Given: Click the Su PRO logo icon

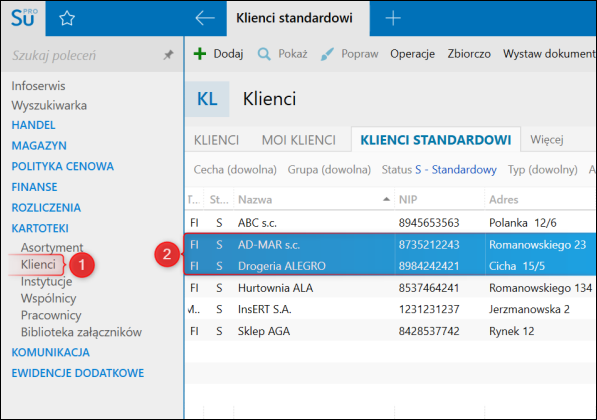Looking at the screenshot, I should (x=24, y=18).
